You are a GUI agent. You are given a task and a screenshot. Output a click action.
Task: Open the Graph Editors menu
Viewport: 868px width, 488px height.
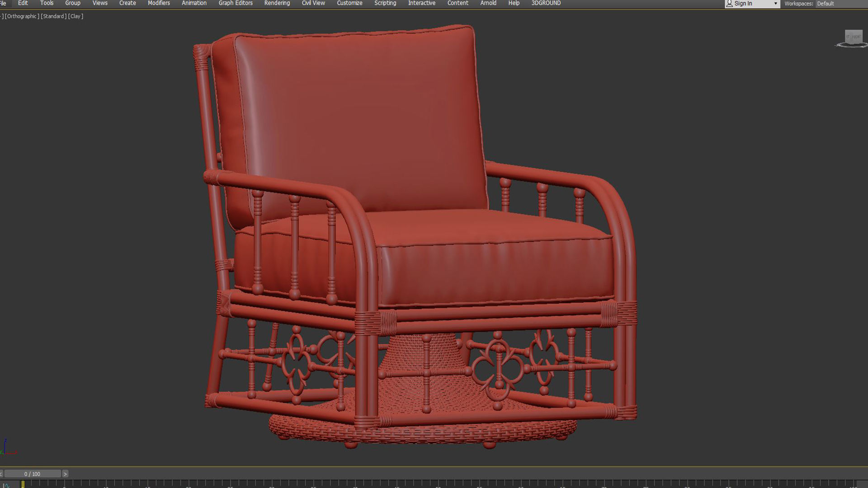(236, 3)
